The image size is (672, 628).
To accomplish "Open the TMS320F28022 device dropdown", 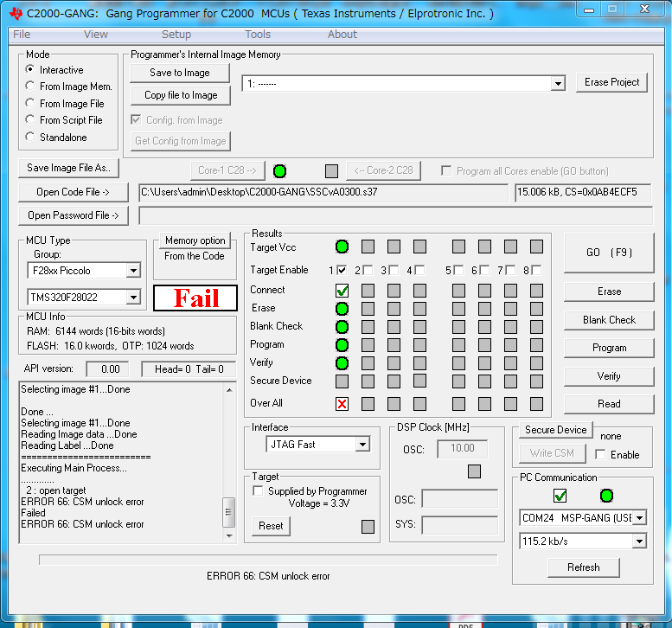I will click(133, 297).
